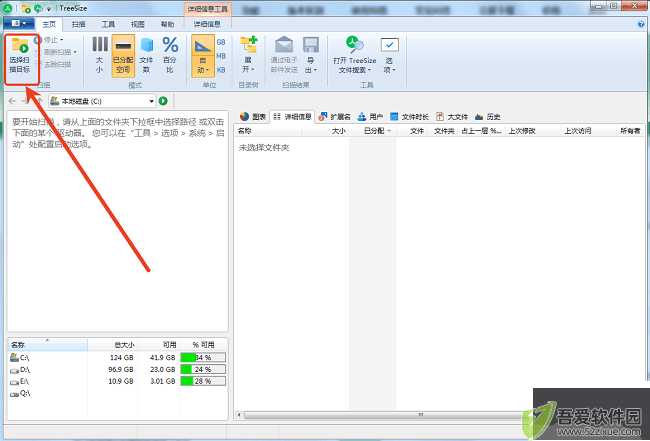The image size is (650, 441).
Task: Open the History (历史) view tab
Action: click(488, 117)
